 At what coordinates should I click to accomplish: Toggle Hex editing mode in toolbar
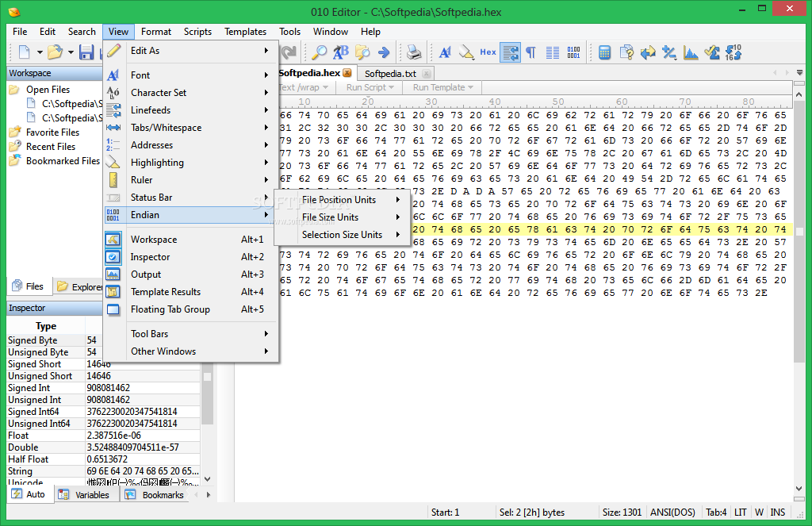point(488,52)
